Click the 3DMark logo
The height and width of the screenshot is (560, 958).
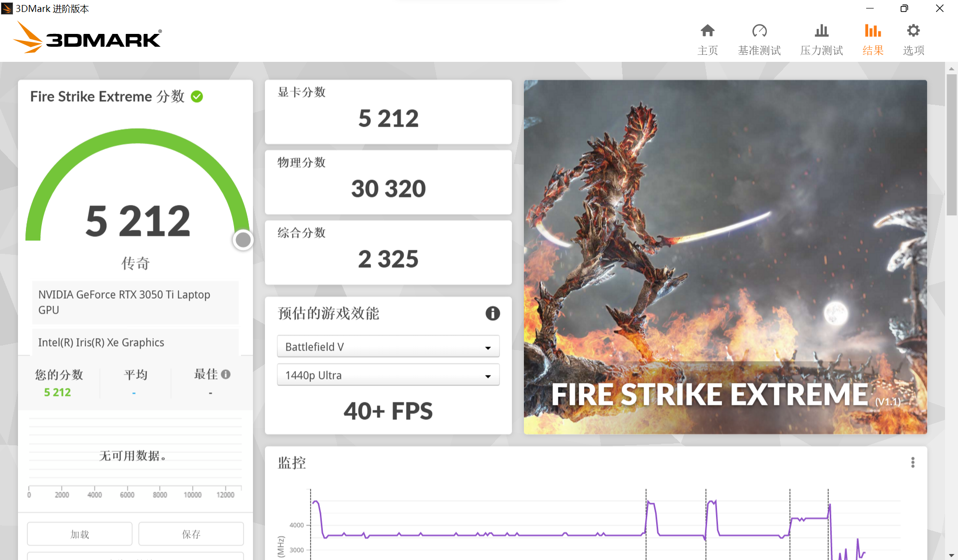click(88, 38)
